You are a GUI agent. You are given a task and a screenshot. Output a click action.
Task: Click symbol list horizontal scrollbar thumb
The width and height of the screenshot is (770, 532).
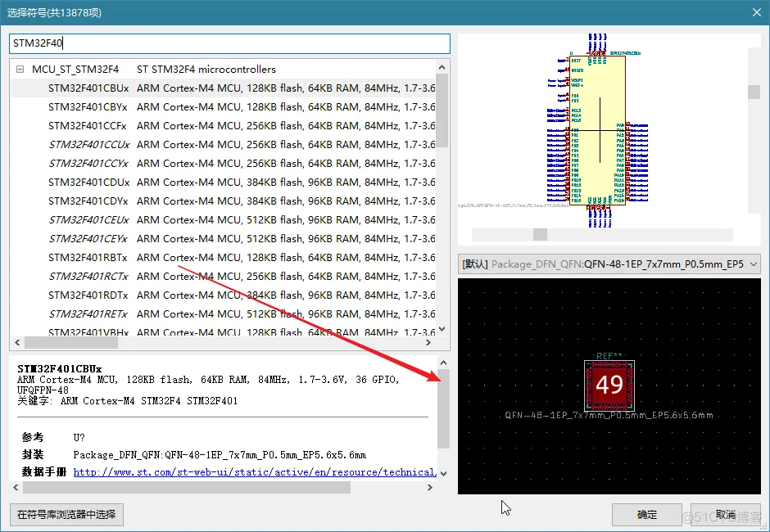click(x=71, y=343)
